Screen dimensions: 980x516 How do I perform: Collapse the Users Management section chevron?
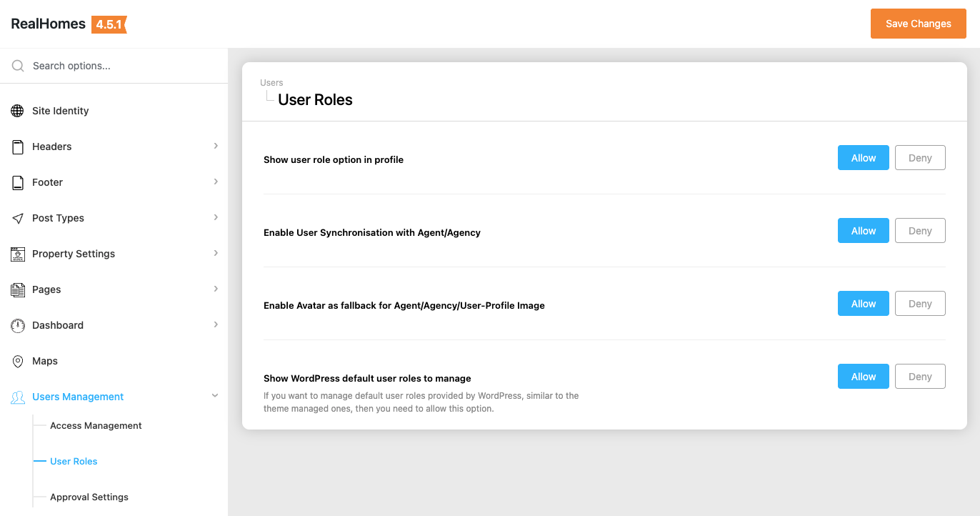point(215,396)
